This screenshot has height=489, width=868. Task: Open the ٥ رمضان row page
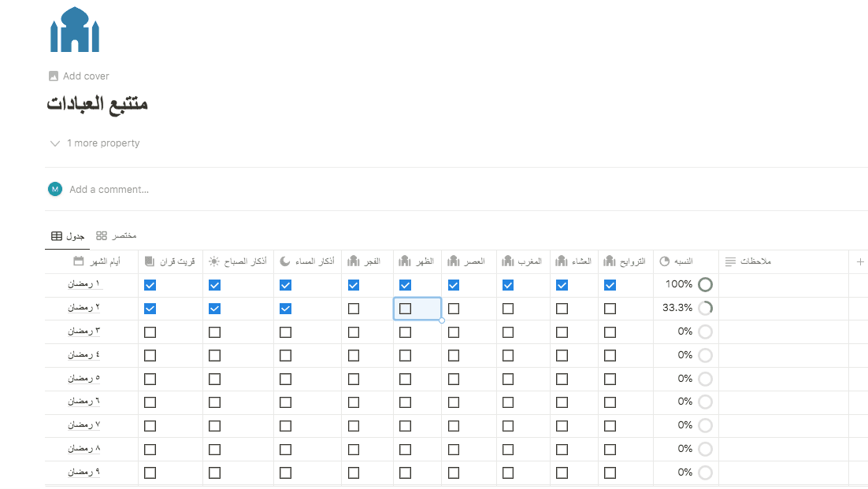(84, 379)
